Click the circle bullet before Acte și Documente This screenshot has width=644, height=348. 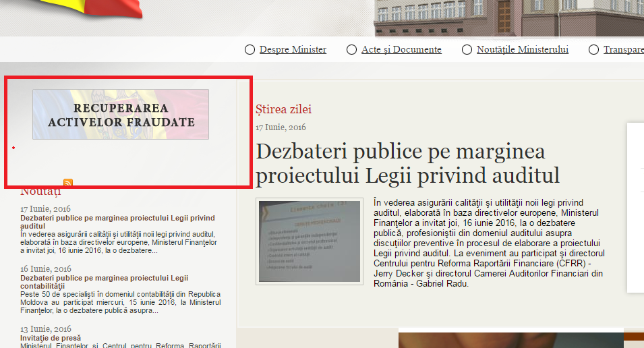pos(351,50)
